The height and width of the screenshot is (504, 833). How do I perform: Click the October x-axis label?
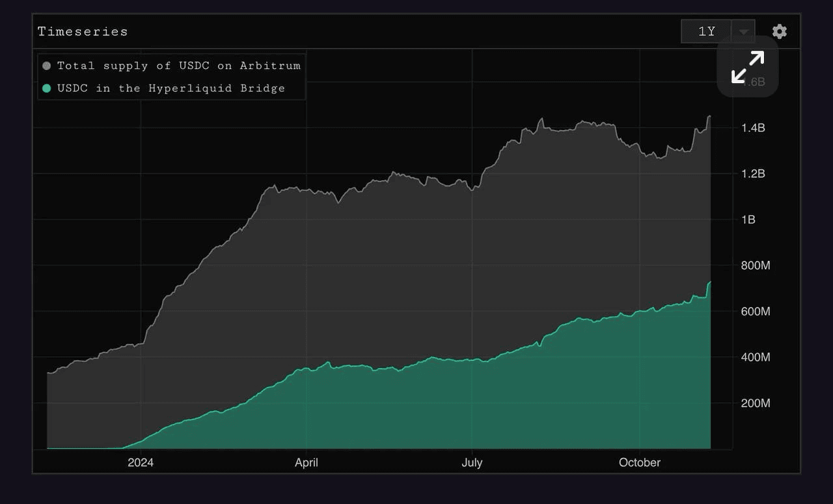[640, 462]
